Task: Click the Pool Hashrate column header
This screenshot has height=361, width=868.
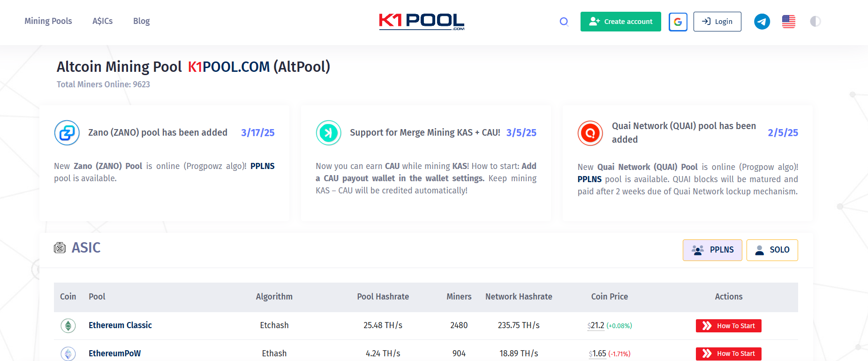Action: pyautogui.click(x=383, y=297)
